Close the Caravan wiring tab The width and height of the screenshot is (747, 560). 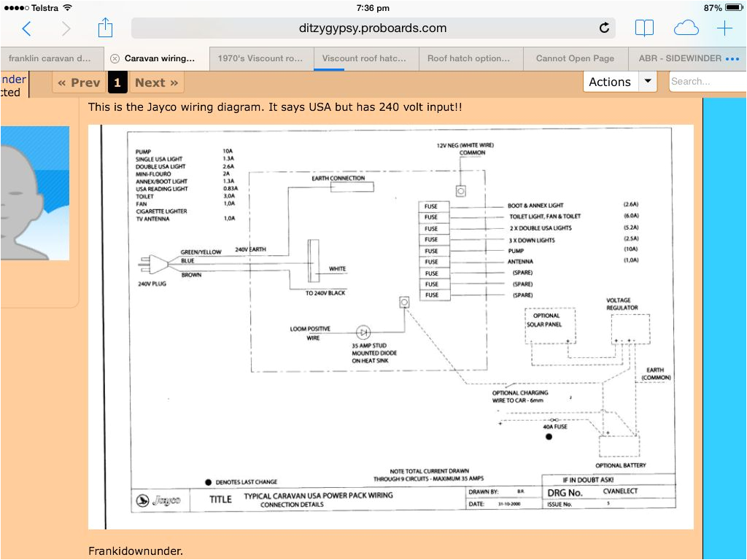pos(116,58)
